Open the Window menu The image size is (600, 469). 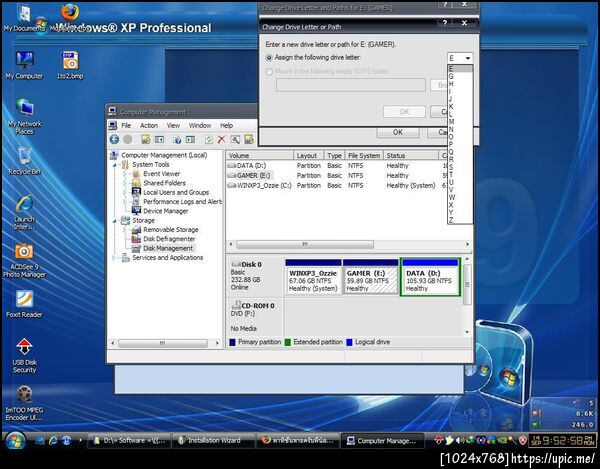point(200,125)
